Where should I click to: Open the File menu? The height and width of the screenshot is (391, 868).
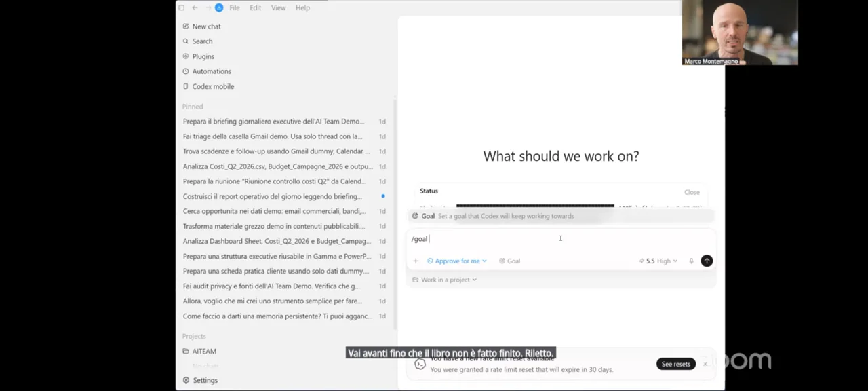234,7
